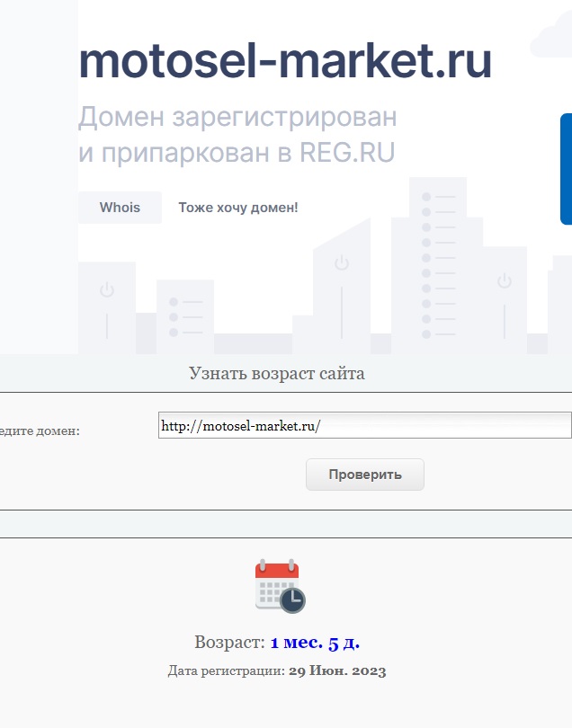Click the calendar with clock icon
Screen dimensions: 572x728
click(x=281, y=586)
